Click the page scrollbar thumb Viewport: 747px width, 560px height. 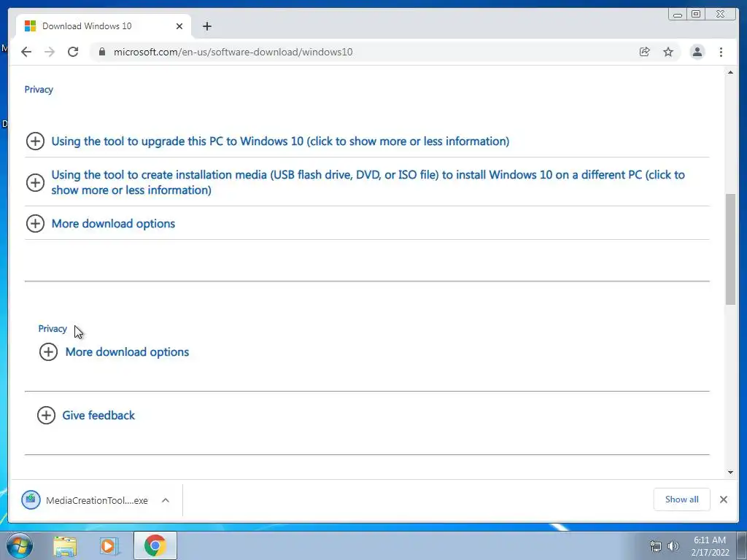[730, 249]
